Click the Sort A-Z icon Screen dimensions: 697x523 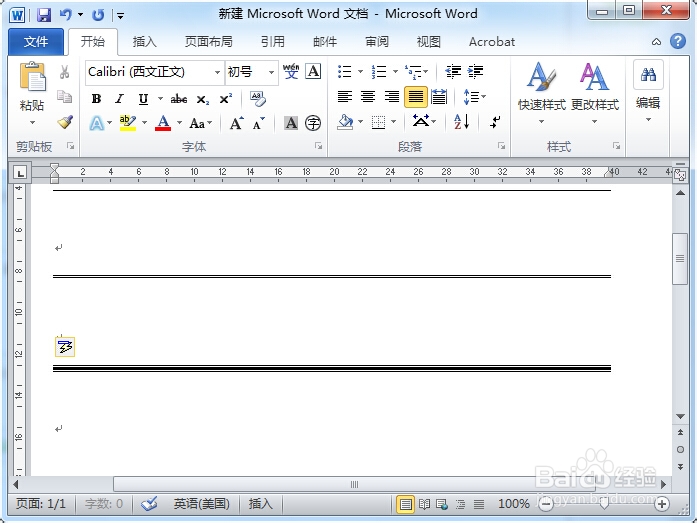(x=461, y=121)
